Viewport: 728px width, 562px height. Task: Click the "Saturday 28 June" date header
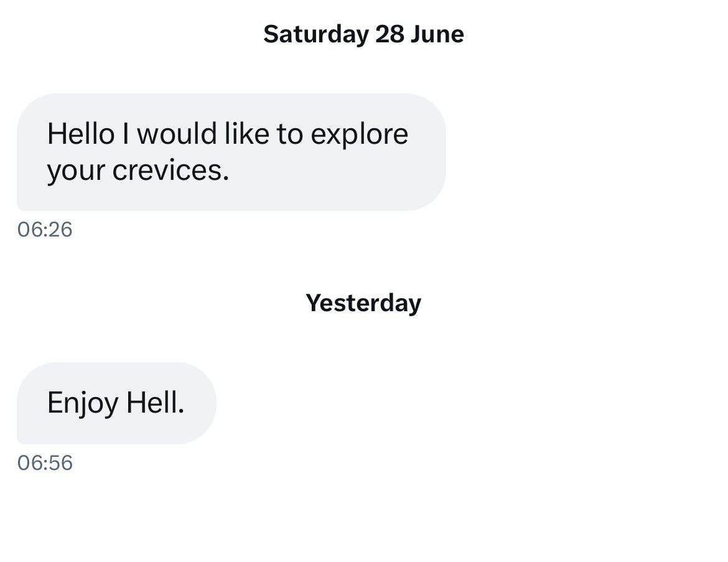pos(363,34)
